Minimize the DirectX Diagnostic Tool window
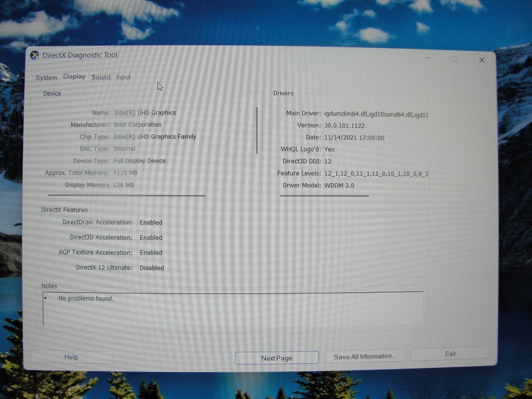This screenshot has height=399, width=532. (428, 58)
